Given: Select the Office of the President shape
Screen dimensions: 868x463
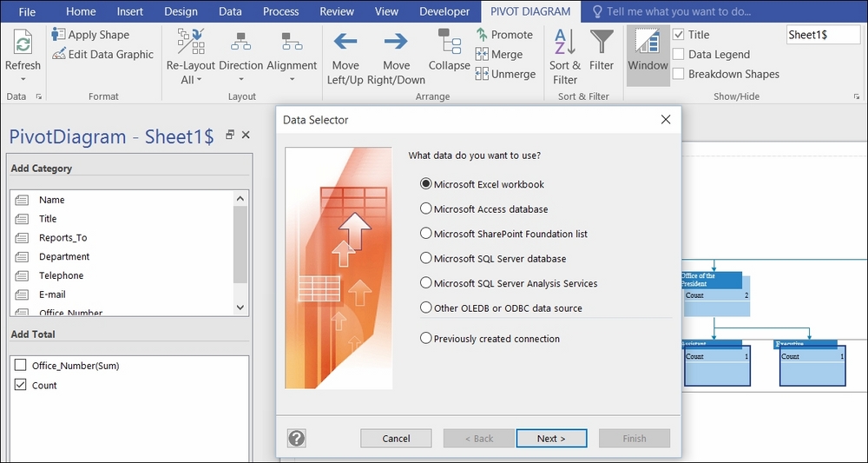Looking at the screenshot, I should click(x=716, y=294).
